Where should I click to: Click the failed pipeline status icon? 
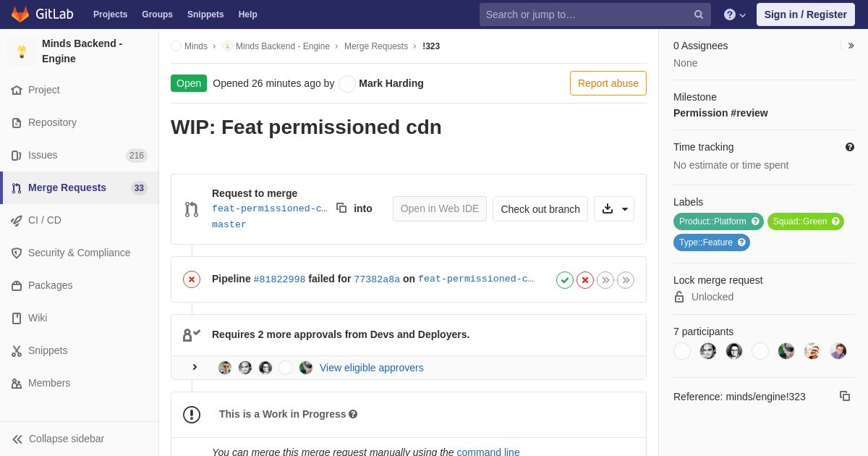coord(192,279)
